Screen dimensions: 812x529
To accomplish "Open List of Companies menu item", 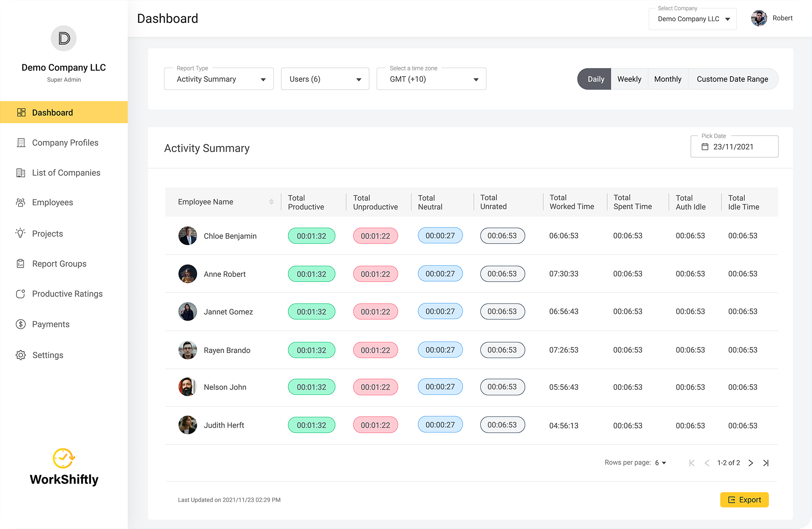I will point(66,173).
